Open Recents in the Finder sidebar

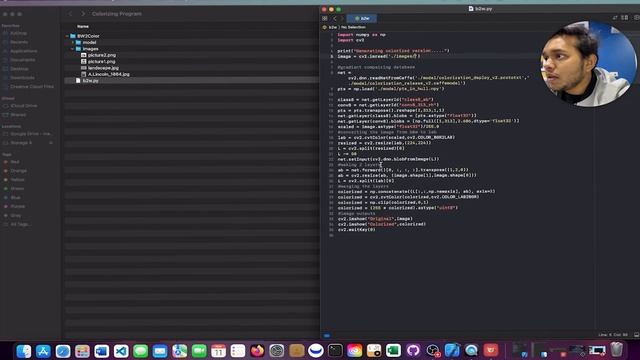pyautogui.click(x=19, y=42)
